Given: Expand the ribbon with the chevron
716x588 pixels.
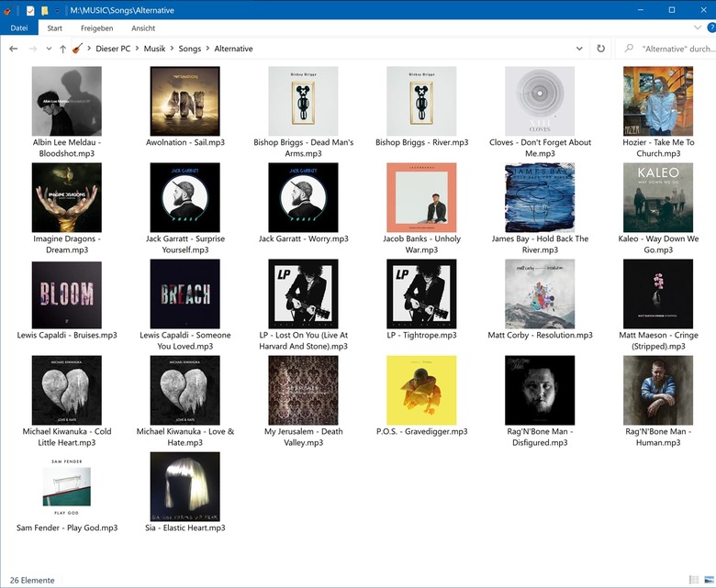Looking at the screenshot, I should click(x=698, y=28).
